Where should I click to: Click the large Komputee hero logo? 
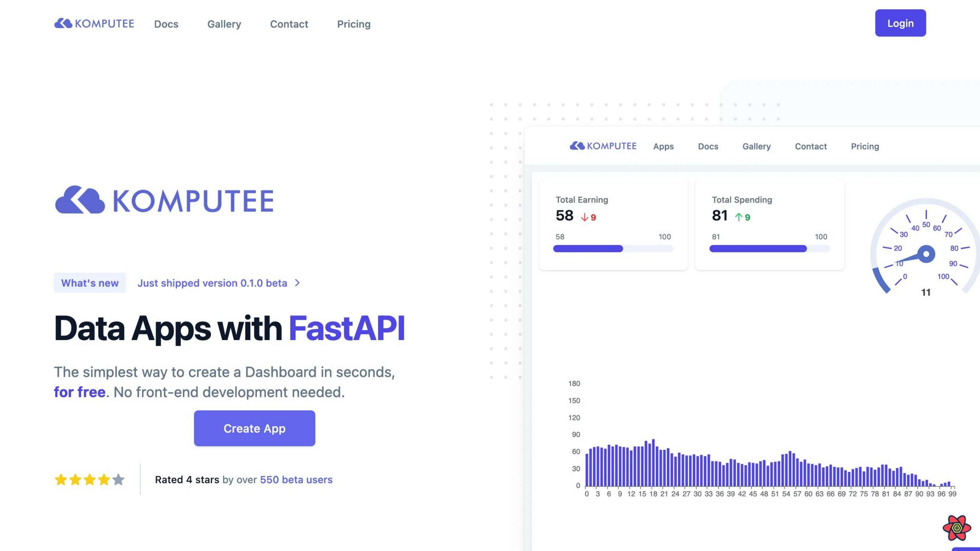pos(164,201)
